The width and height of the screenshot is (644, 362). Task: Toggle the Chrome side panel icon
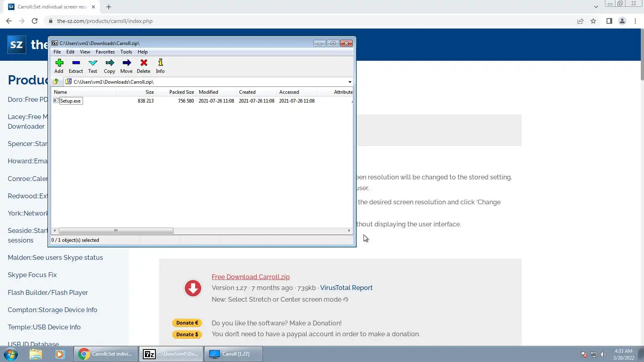(x=609, y=21)
